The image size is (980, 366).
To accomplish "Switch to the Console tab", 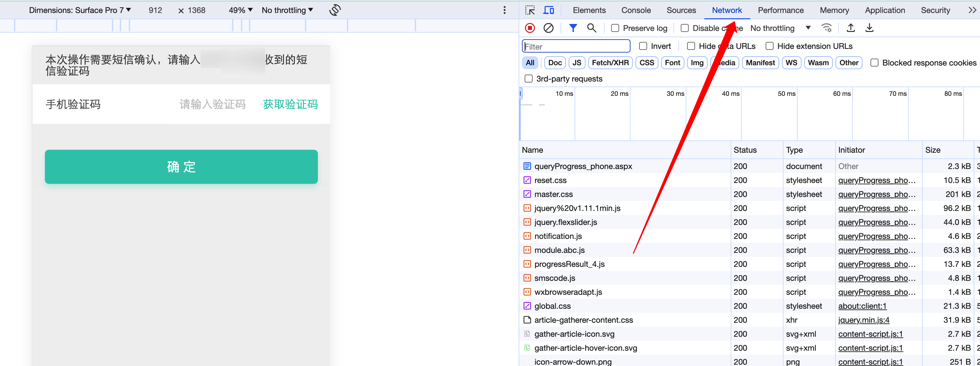I will pyautogui.click(x=636, y=10).
